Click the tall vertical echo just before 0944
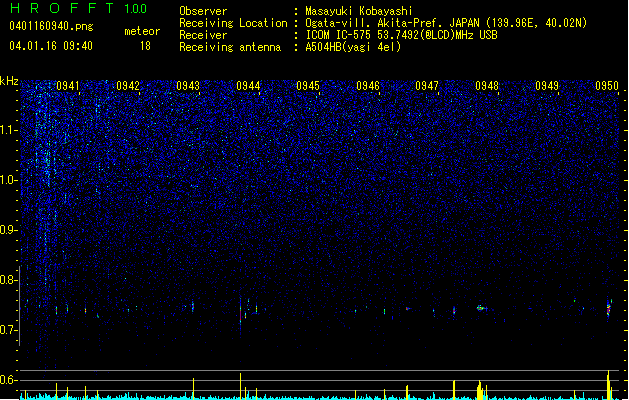Image resolution: width=629 pixels, height=400 pixels. pos(241,315)
